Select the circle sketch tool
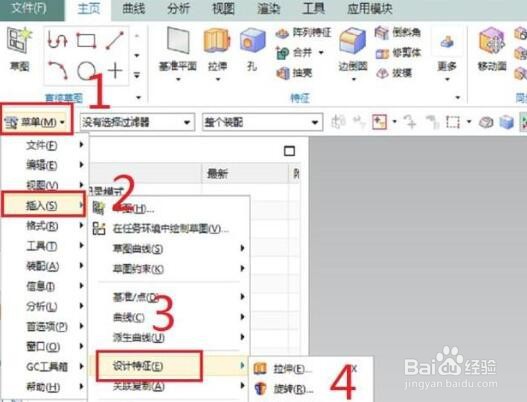This screenshot has height=402, width=527. point(86,70)
